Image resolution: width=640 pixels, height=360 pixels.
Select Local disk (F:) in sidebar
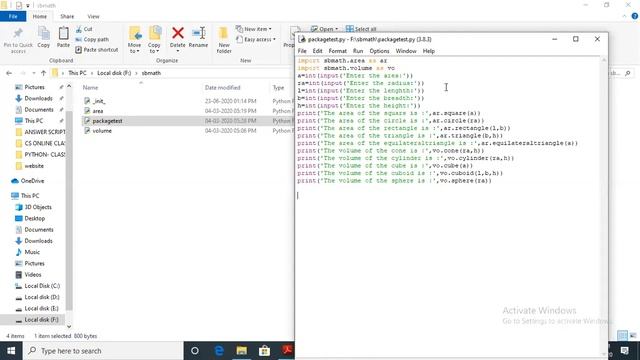[41, 320]
